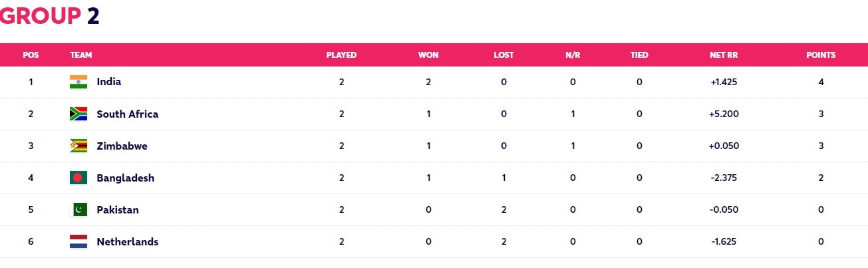868x268 pixels.
Task: Click the Bangladesh flag icon
Action: click(x=78, y=178)
